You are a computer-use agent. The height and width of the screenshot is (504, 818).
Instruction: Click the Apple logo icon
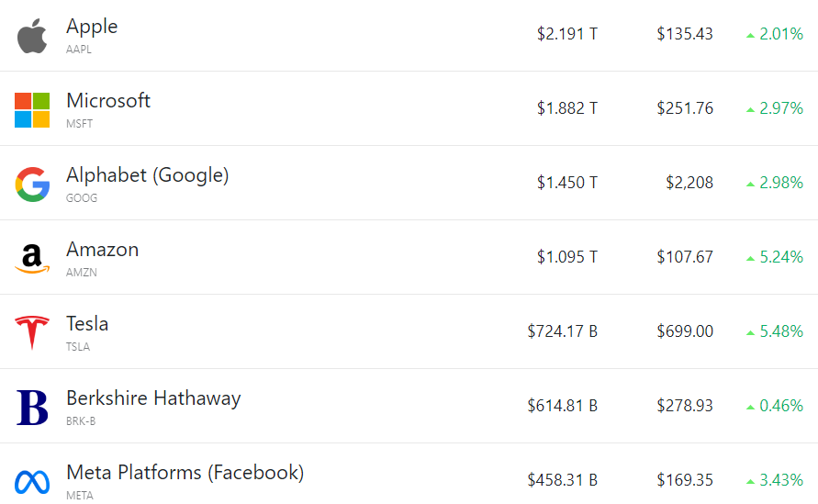(32, 35)
